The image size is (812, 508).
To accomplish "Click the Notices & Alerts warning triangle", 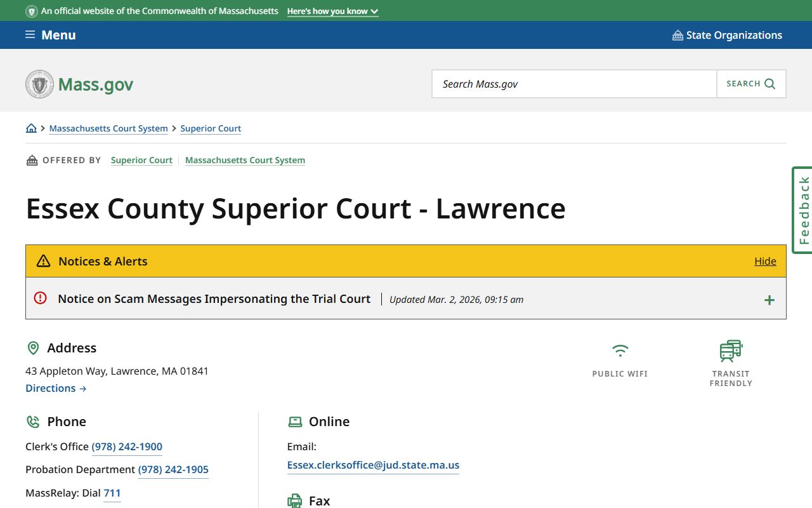I will click(43, 261).
